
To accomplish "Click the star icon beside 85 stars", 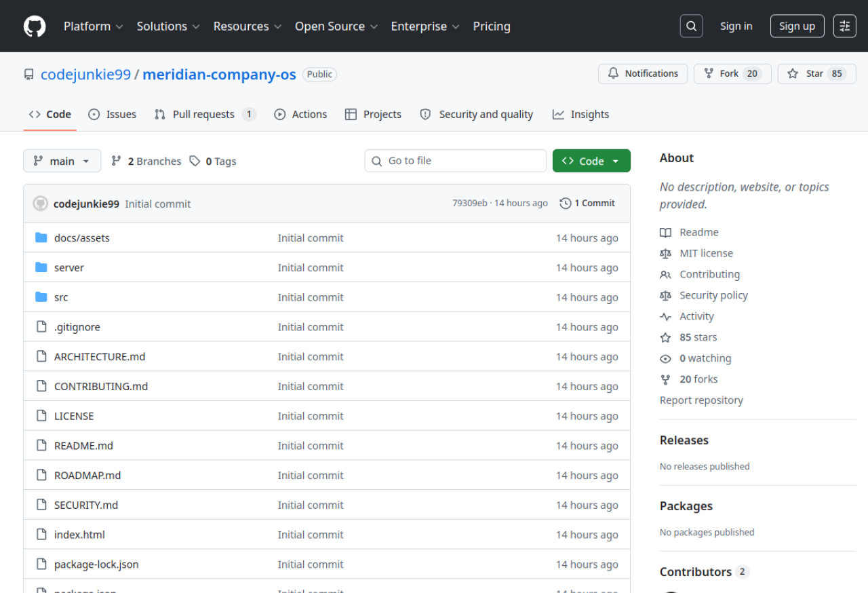I will tap(666, 337).
